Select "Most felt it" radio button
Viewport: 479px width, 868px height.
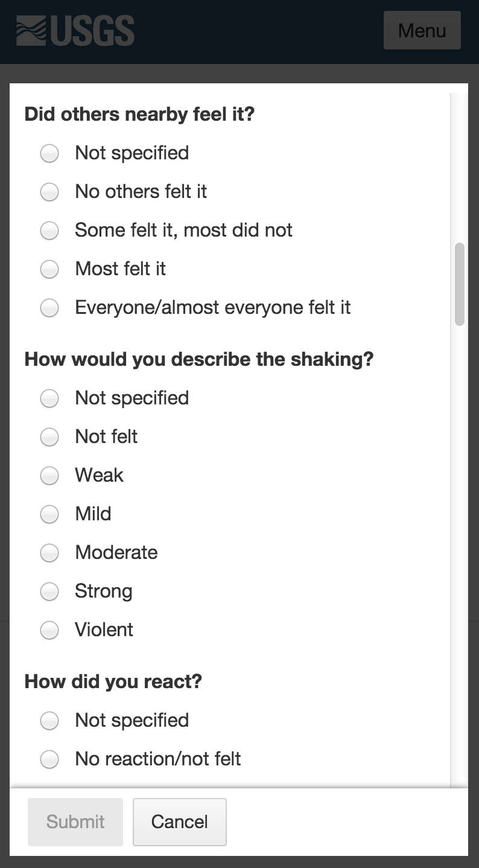click(x=49, y=269)
